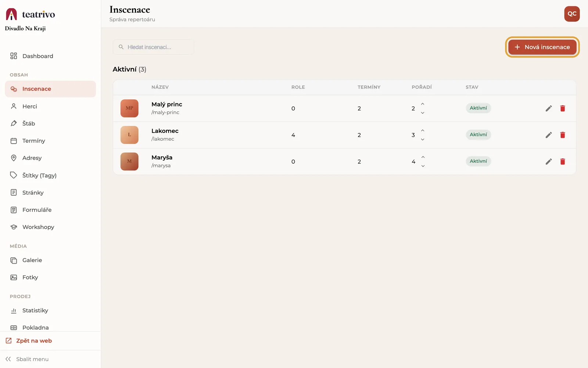This screenshot has width=588, height=368.
Task: Click the /lakomec slug text
Action: 163,139
